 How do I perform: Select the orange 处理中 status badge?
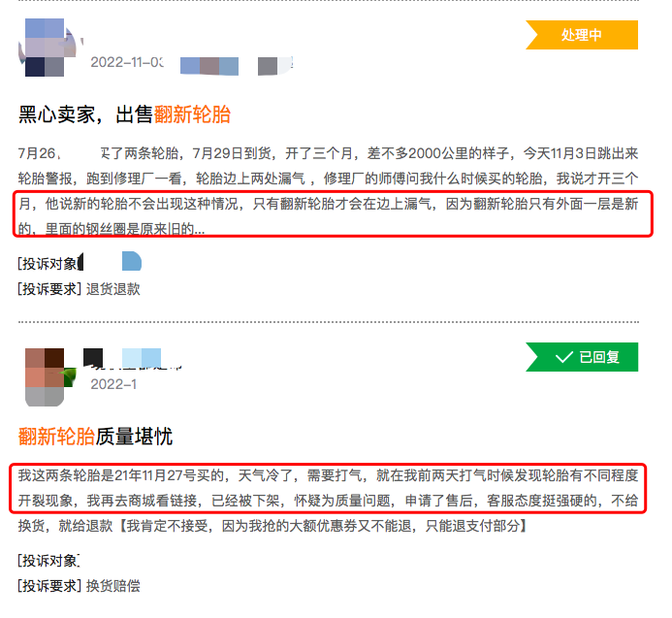[x=582, y=35]
